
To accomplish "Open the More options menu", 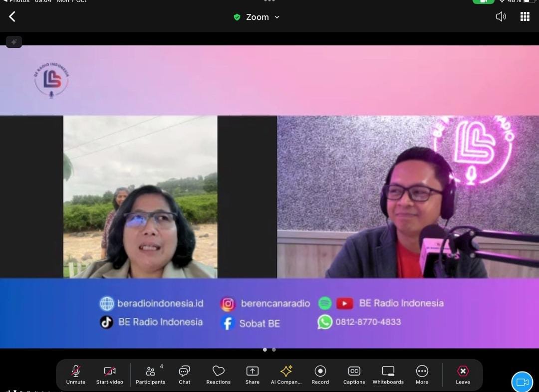I will tap(422, 375).
